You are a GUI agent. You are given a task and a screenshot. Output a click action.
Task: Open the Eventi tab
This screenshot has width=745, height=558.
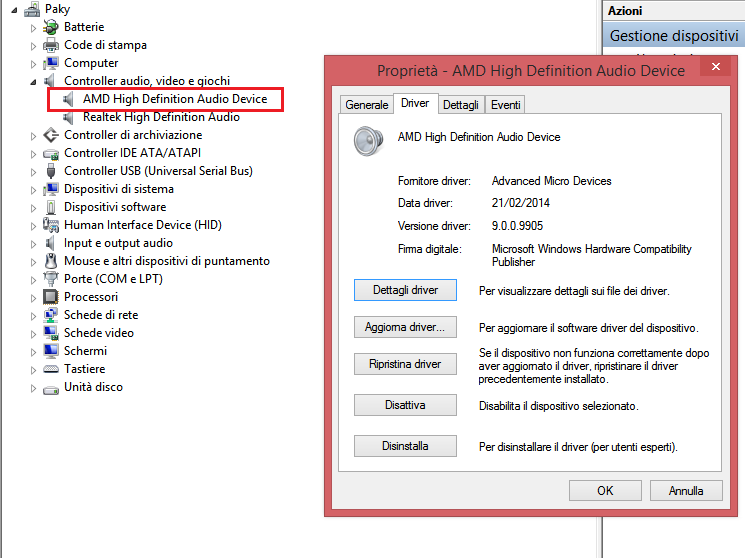click(506, 105)
